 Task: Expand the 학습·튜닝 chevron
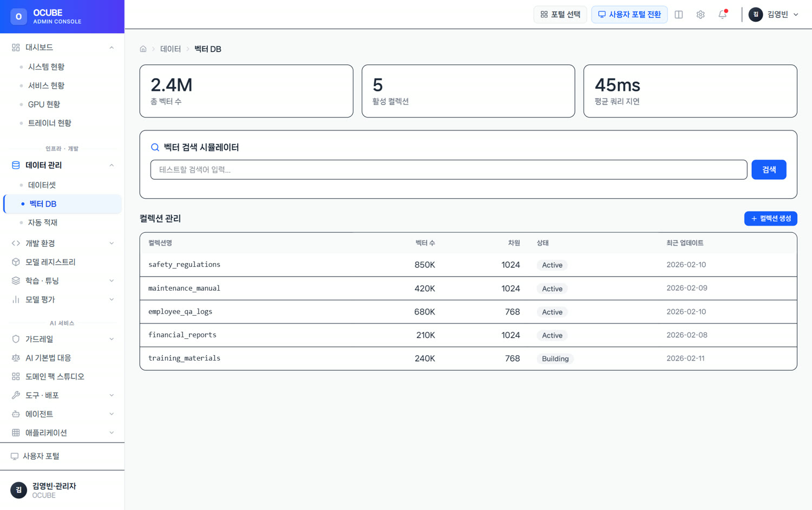click(x=112, y=281)
